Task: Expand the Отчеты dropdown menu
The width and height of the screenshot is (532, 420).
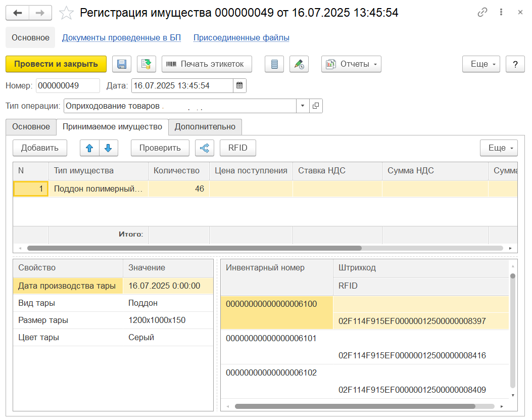Action: click(351, 64)
